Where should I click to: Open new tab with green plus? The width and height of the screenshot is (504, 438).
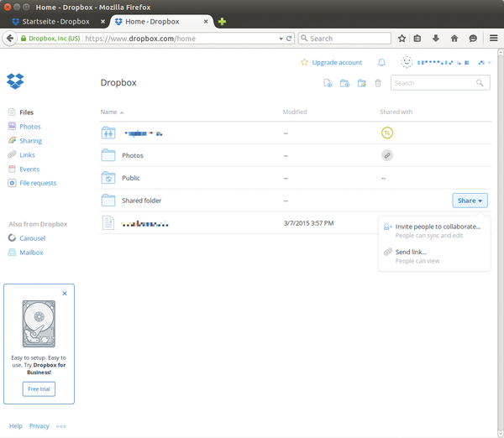pyautogui.click(x=222, y=22)
